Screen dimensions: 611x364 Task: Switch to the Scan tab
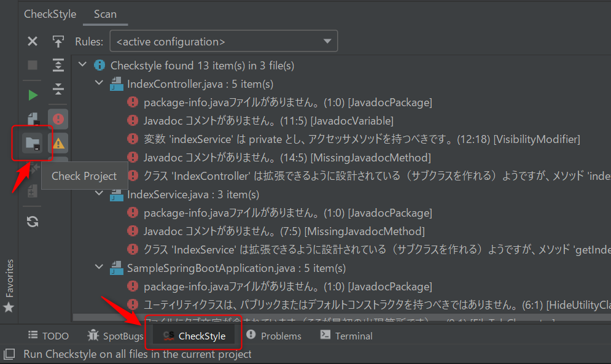pyautogui.click(x=105, y=14)
